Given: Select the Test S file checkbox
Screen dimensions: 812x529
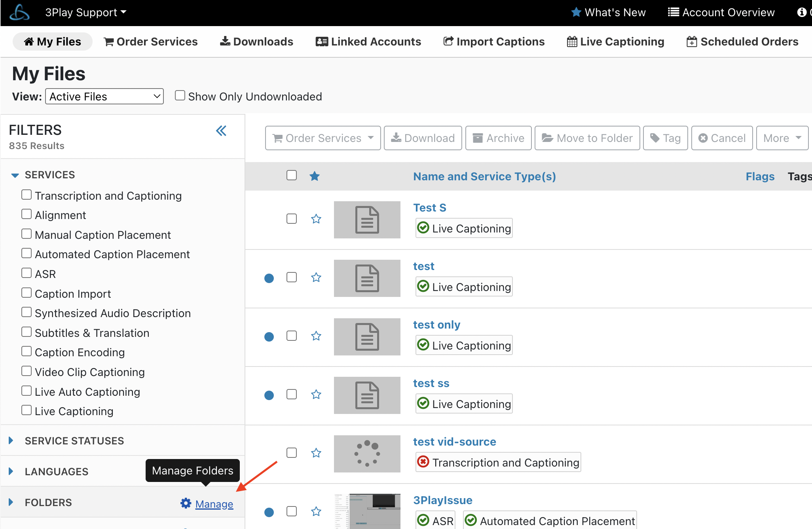Looking at the screenshot, I should click(292, 219).
